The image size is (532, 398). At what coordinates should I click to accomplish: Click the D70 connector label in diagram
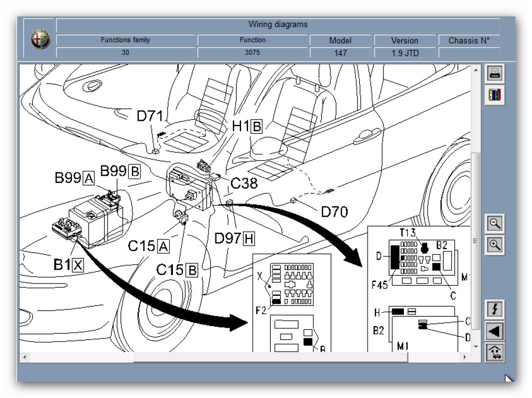tap(334, 212)
